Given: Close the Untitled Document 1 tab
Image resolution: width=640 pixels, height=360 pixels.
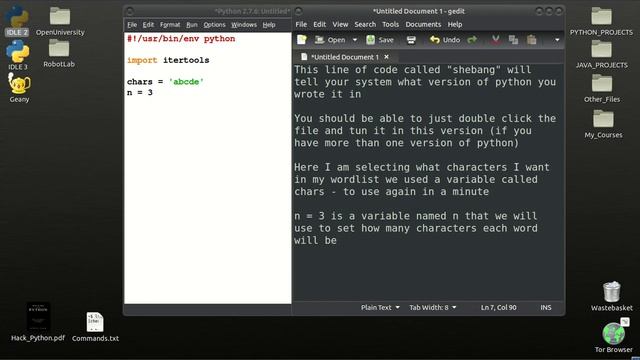Looking at the screenshot, I should point(387,57).
